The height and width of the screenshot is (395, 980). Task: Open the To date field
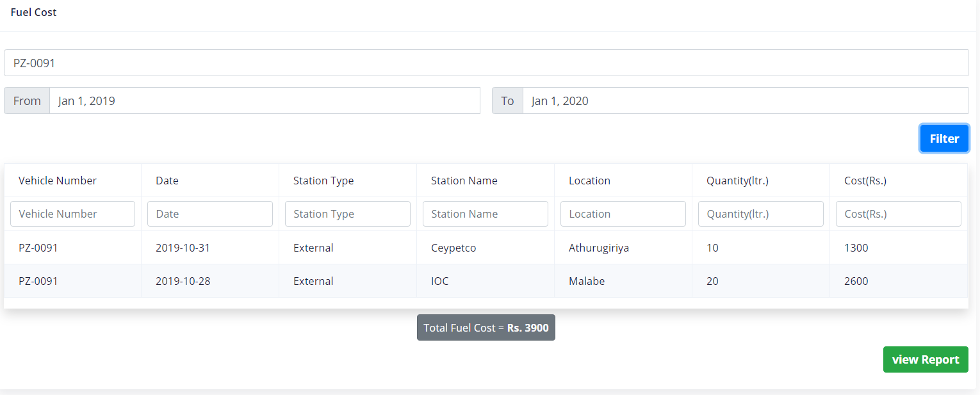(744, 101)
